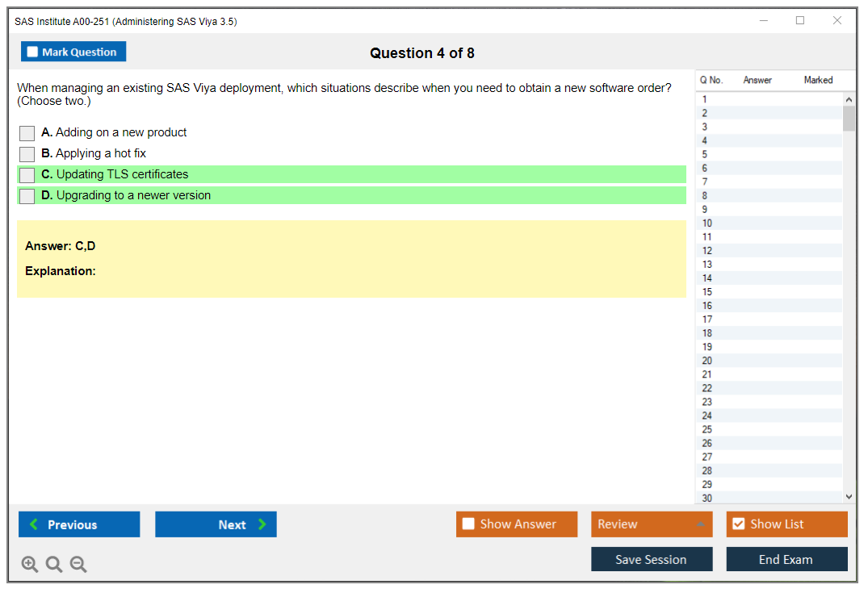
Task: Select checkbox for Updating TLS certificates
Action: click(x=27, y=175)
